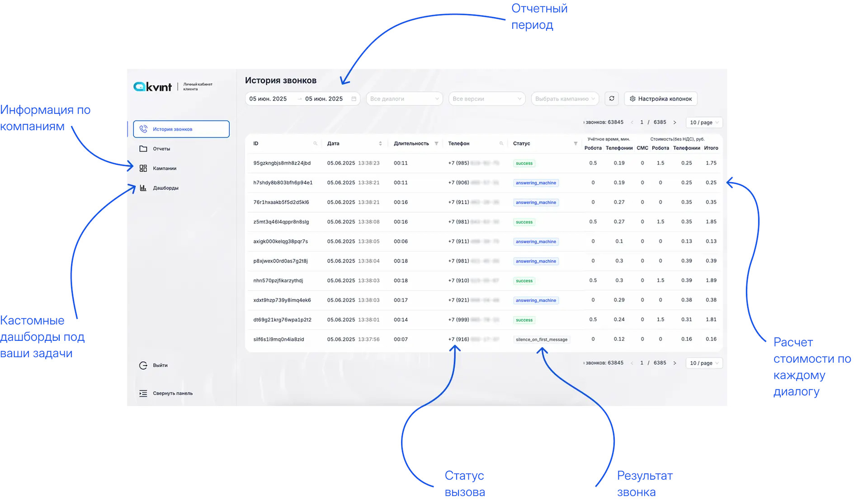The width and height of the screenshot is (868, 500).
Task: Open filter icon in Длительность column header
Action: (x=436, y=144)
